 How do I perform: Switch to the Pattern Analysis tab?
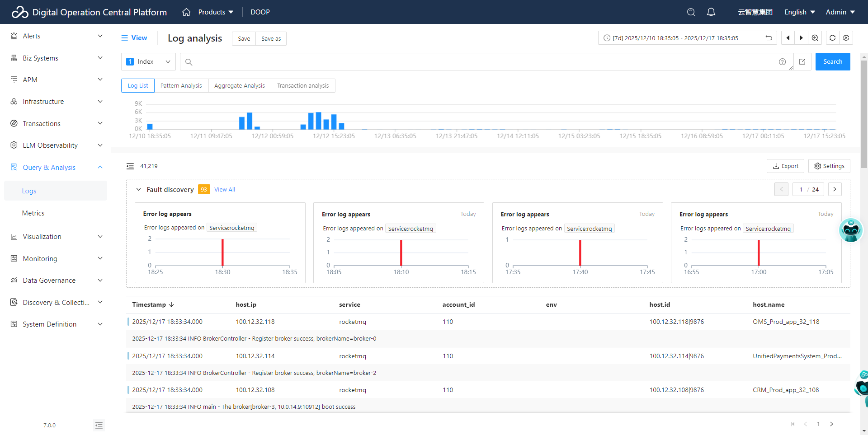(181, 86)
